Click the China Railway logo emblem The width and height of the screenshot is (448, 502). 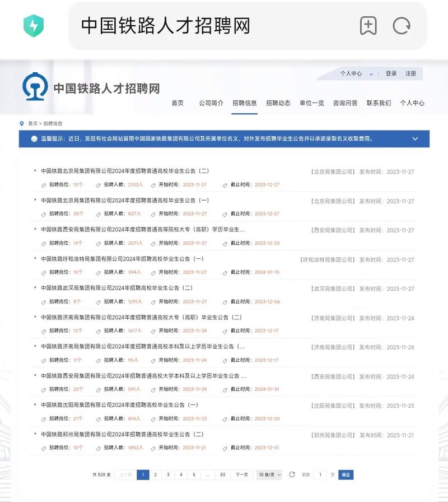[x=35, y=86]
